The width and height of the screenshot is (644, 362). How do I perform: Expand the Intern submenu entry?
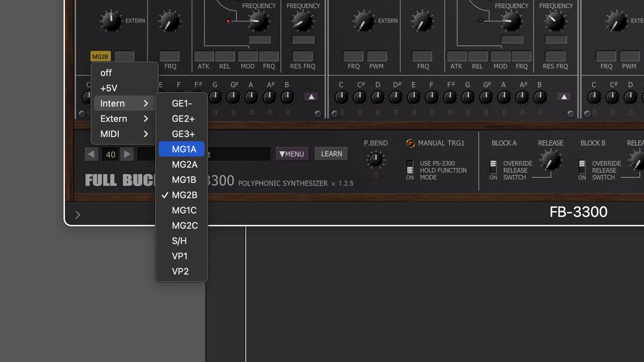(x=125, y=104)
